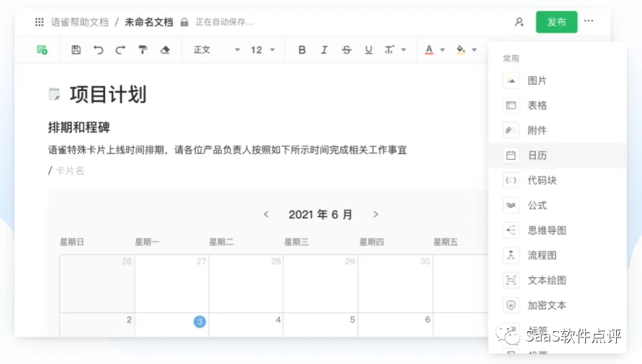642x364 pixels.
Task: Click the document icon beside 项目计划
Action: pyautogui.click(x=54, y=94)
